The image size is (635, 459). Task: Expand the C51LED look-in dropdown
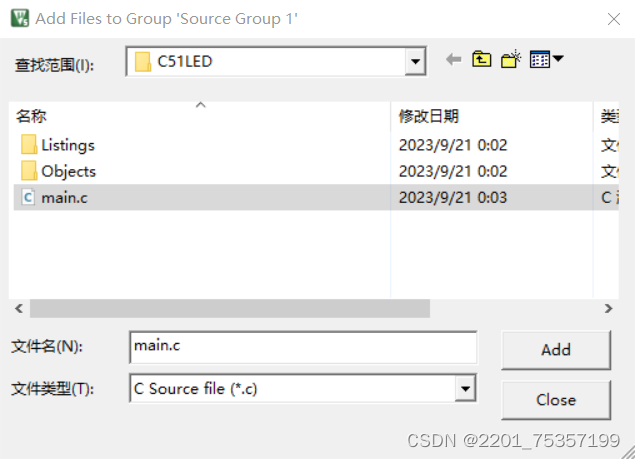click(415, 62)
